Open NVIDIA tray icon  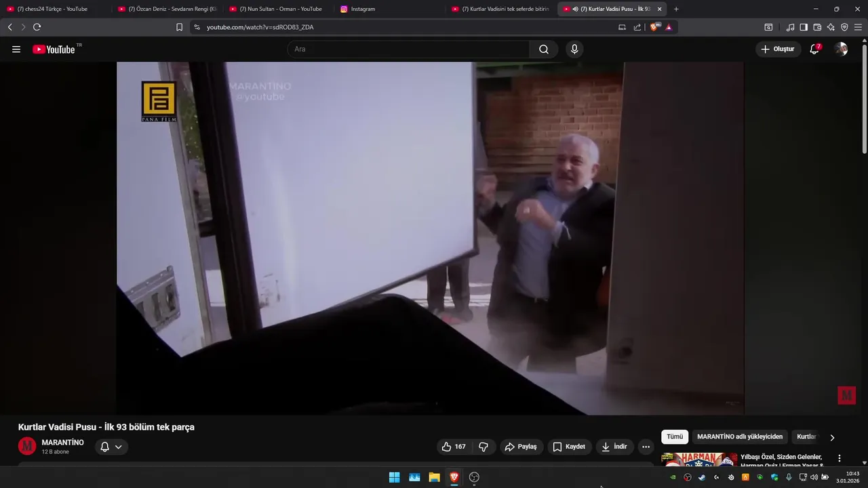[x=673, y=477]
